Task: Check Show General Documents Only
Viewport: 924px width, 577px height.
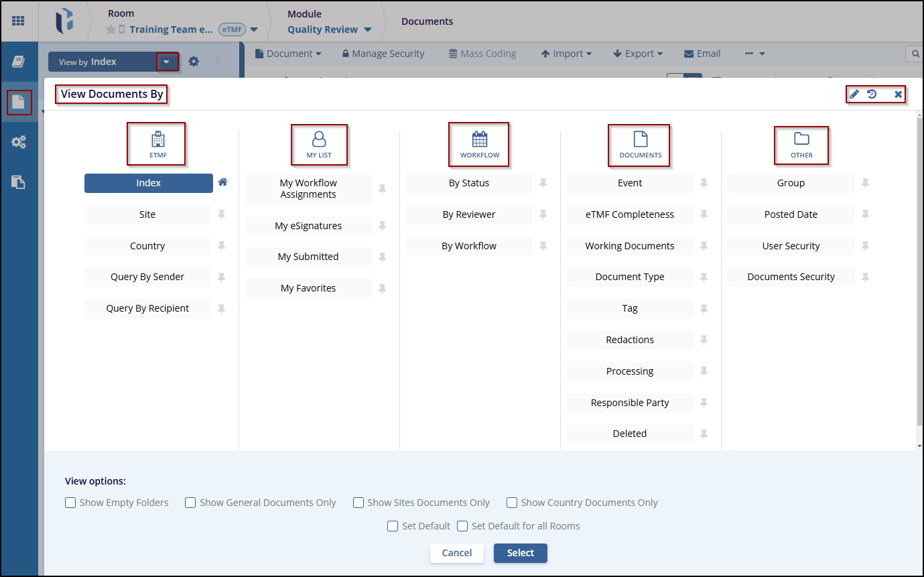Action: 190,503
